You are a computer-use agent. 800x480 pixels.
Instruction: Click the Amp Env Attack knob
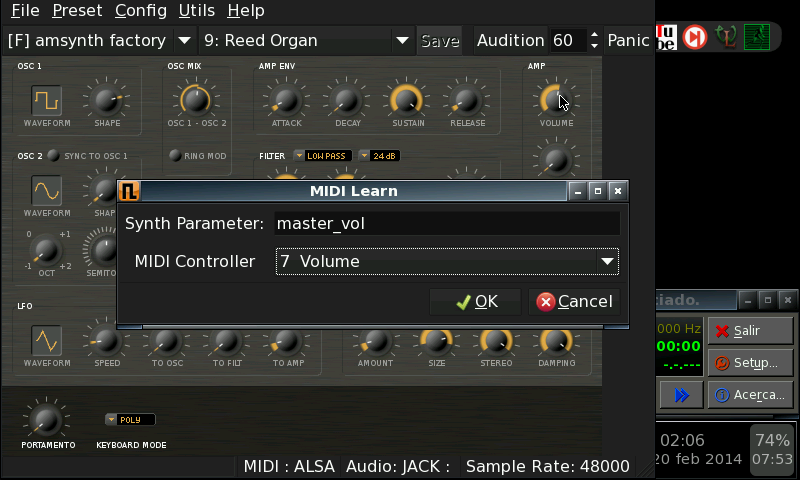(286, 99)
